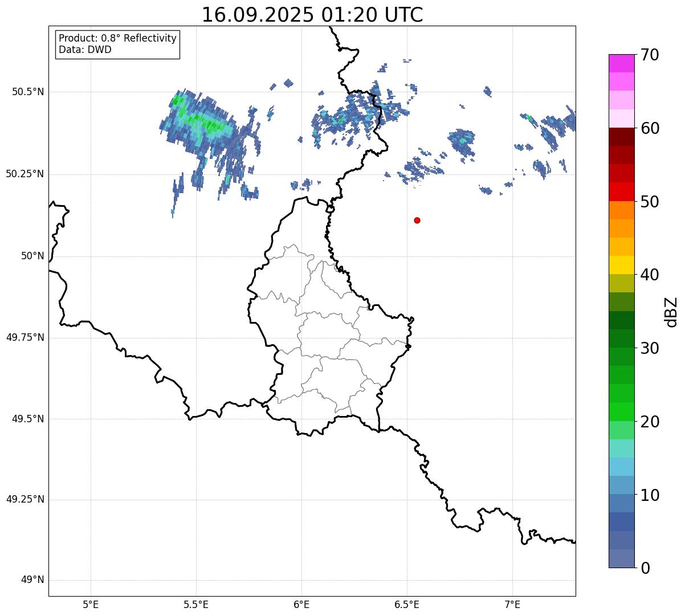Pick the dark maroon band just below 60
This screenshot has width=685, height=616.
(621, 137)
